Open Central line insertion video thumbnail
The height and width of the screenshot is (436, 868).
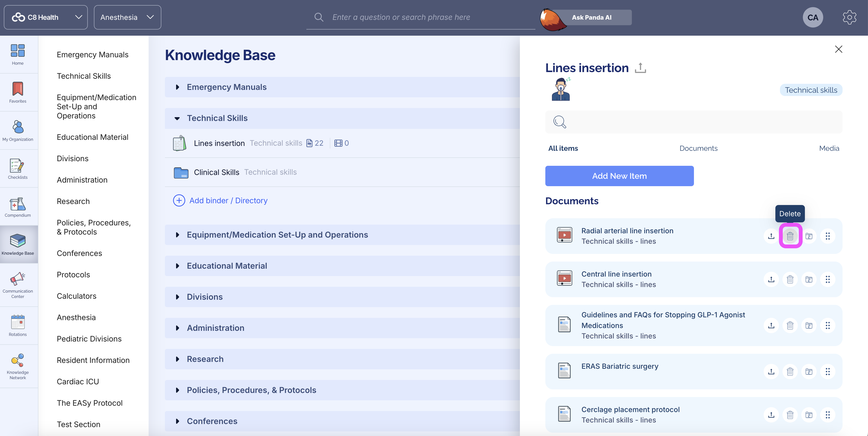[564, 278]
